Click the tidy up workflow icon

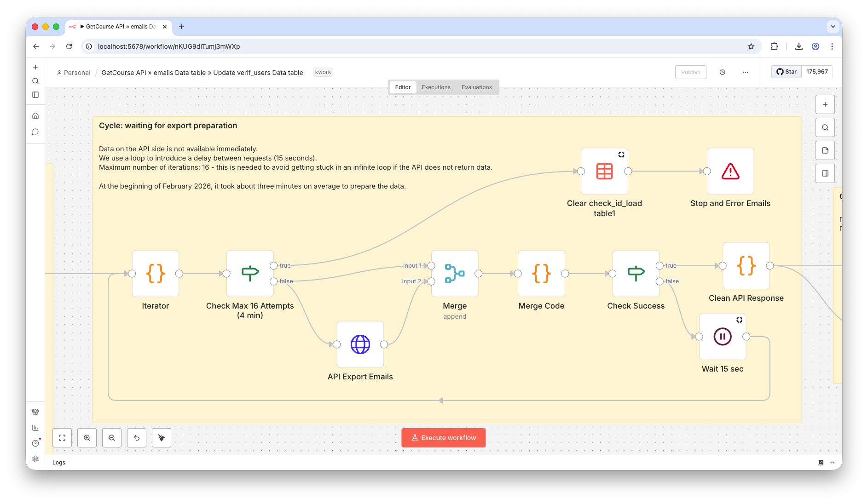(x=162, y=438)
